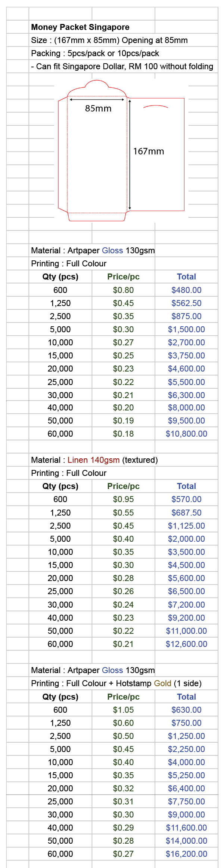The height and width of the screenshot is (868, 224).
Task: Select the 'Full Colour + Hotstamp Gold' printing cell
Action: 116,683
